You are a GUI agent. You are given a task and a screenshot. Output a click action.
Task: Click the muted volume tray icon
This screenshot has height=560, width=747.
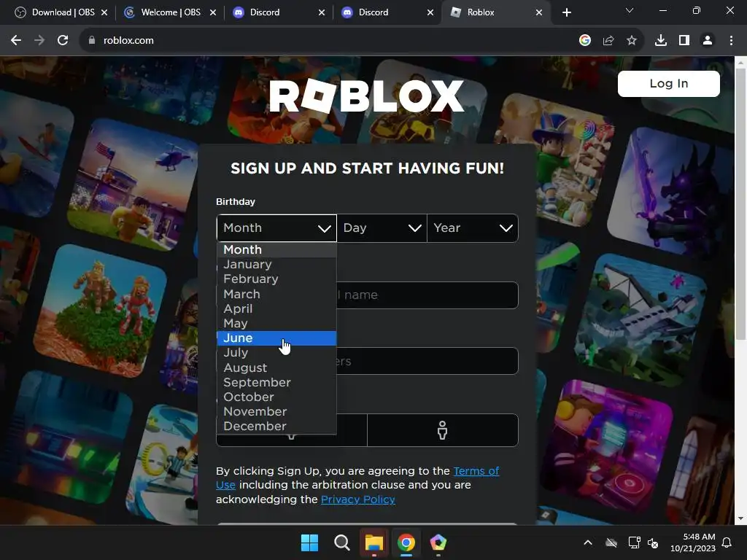coord(653,542)
